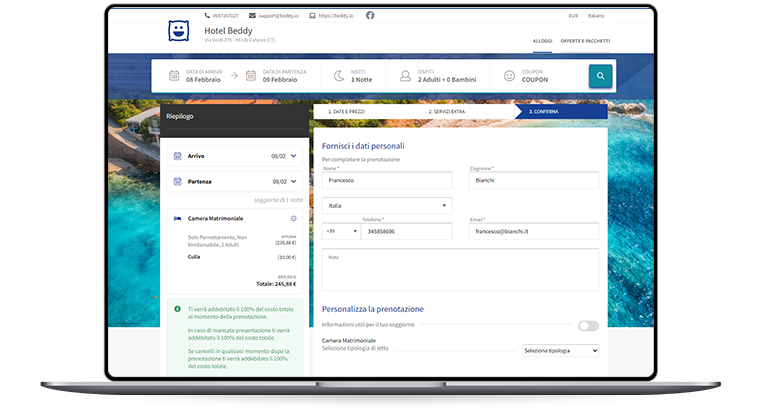Switch to the ALLOGGI tab
The image size is (760, 410).
click(x=542, y=41)
